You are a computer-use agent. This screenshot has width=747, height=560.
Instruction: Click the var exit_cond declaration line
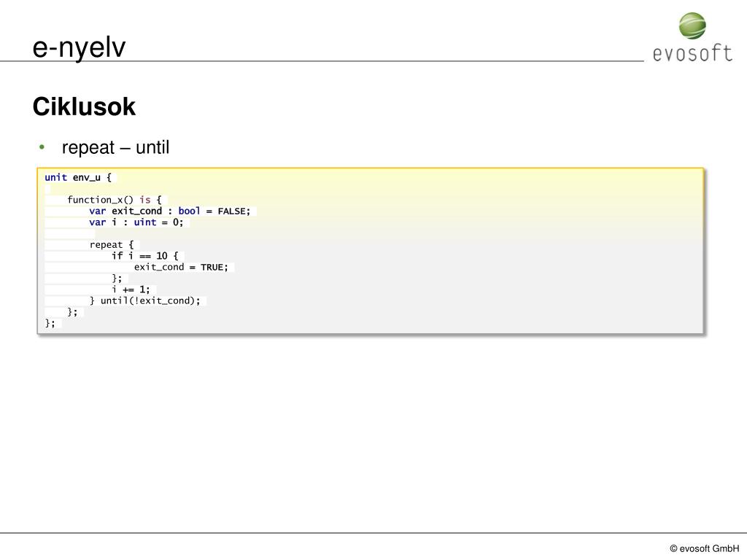coord(169,211)
